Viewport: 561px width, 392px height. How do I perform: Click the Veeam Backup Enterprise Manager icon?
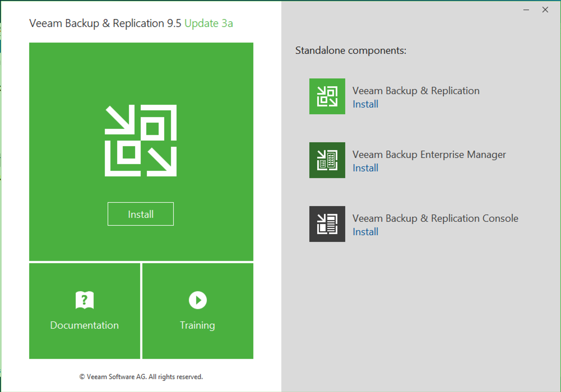click(327, 160)
